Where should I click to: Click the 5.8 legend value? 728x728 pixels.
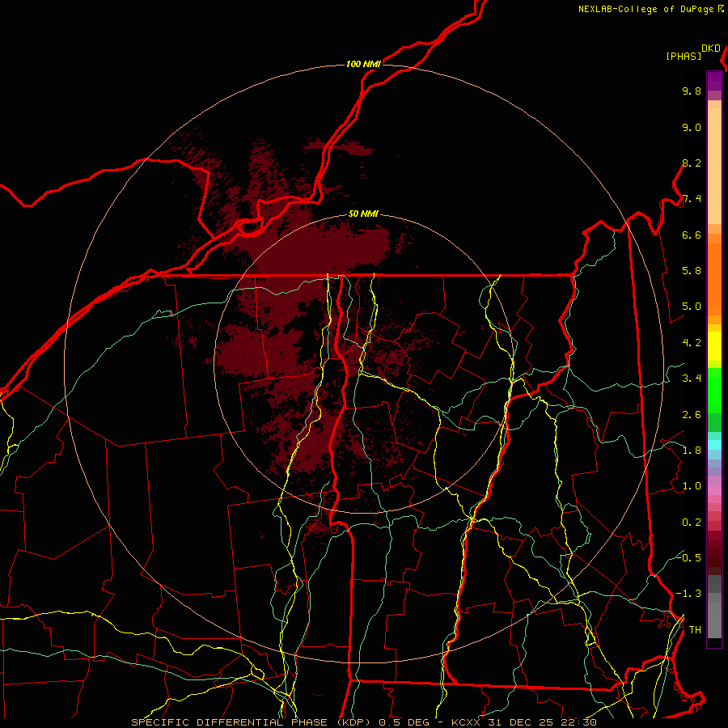tap(692, 271)
